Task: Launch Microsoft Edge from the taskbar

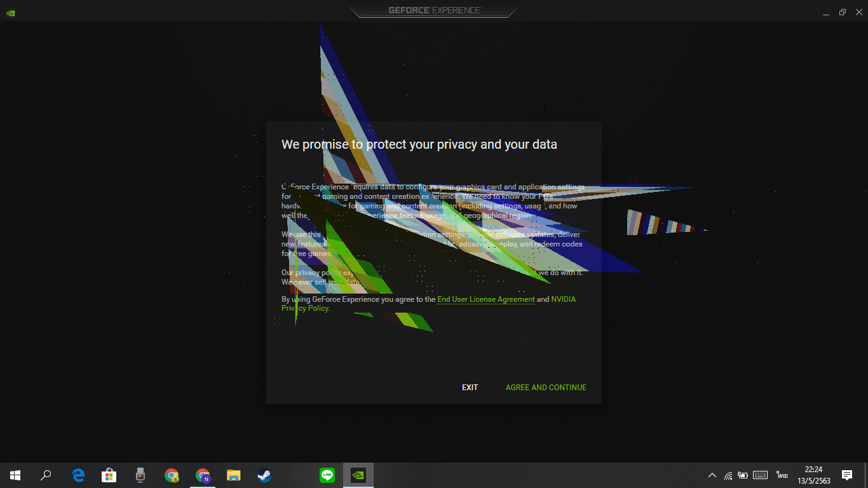Action: [78, 475]
